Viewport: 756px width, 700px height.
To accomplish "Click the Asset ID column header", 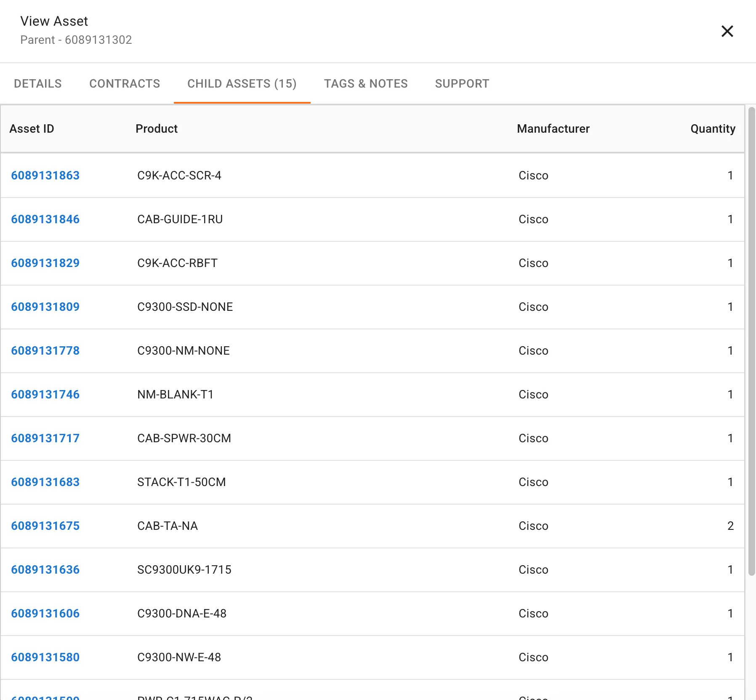I will pos(32,128).
